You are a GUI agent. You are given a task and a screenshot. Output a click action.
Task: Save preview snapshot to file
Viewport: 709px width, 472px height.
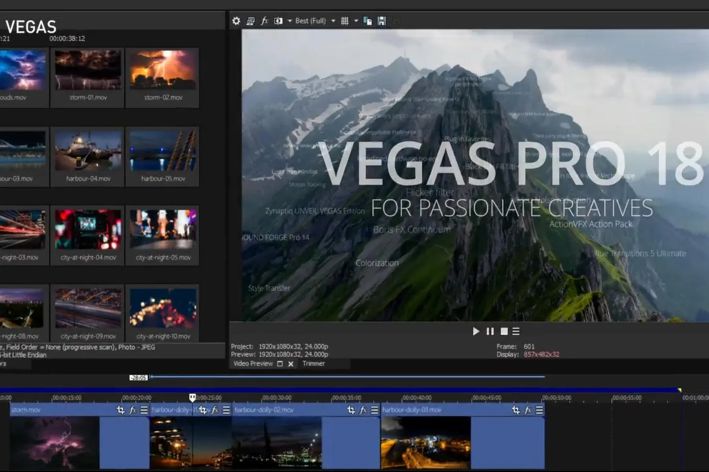coord(382,20)
